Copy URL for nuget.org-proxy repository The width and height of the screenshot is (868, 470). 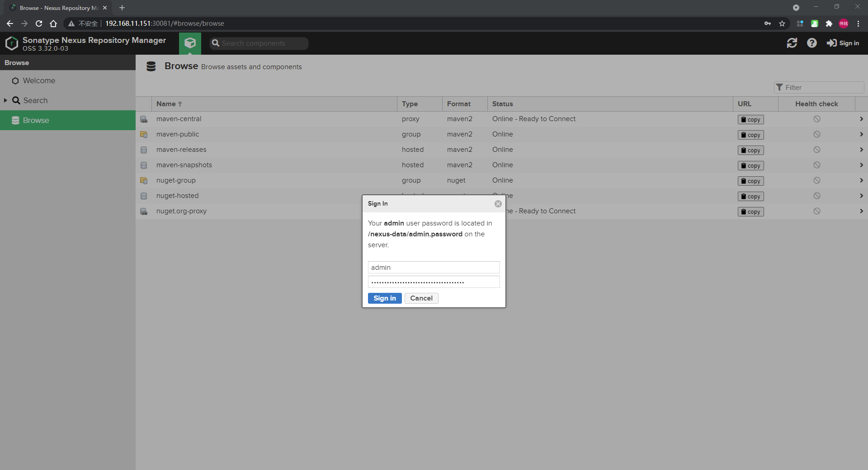(750, 211)
